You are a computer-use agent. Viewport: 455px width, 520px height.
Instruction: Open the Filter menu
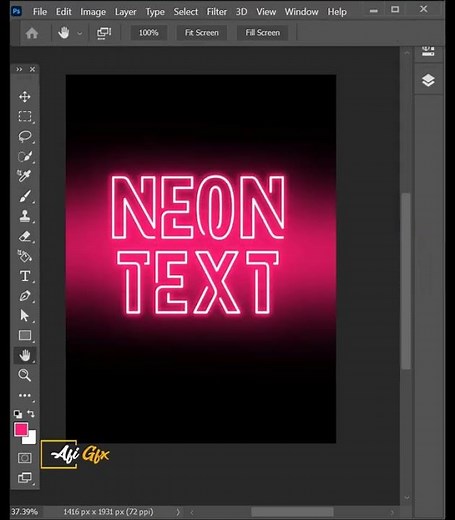pyautogui.click(x=217, y=12)
